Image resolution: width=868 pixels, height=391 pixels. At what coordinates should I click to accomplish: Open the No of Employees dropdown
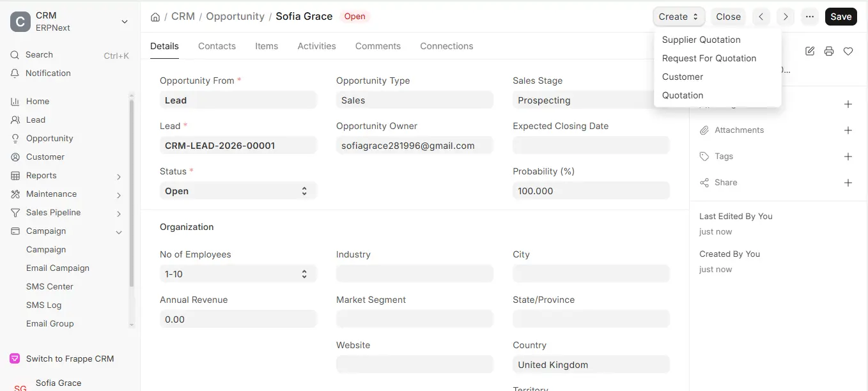(238, 274)
